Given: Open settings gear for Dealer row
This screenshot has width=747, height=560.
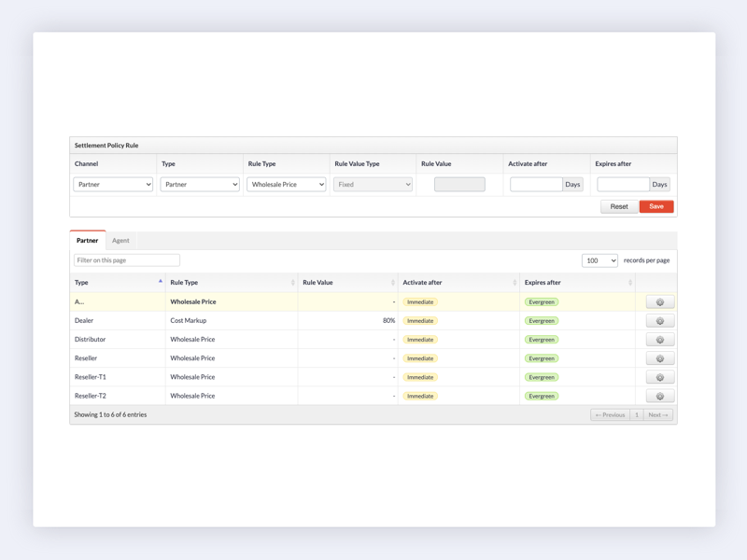Looking at the screenshot, I should (660, 321).
